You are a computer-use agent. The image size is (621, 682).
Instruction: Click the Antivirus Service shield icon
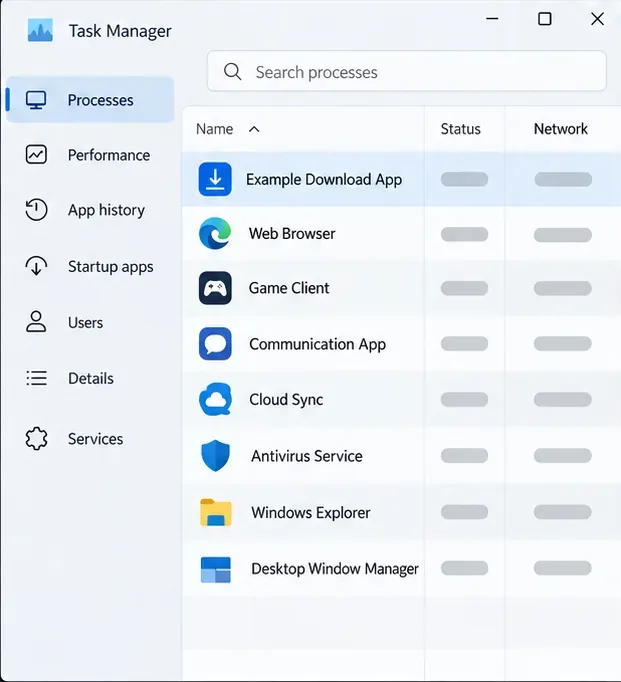[215, 456]
